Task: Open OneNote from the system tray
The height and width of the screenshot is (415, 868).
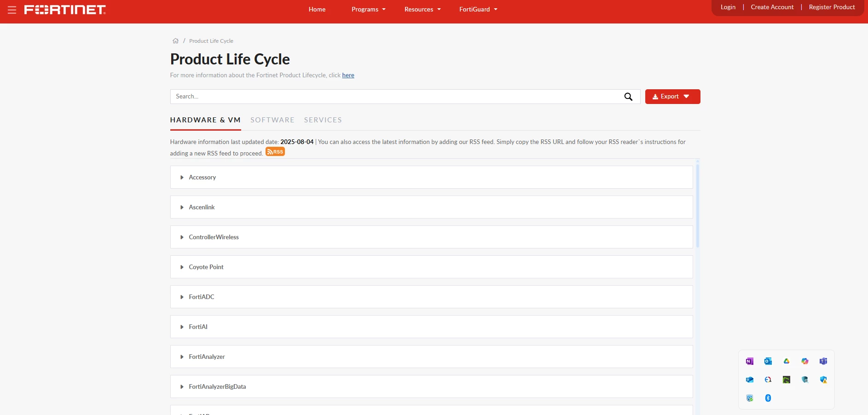Action: [x=750, y=361]
